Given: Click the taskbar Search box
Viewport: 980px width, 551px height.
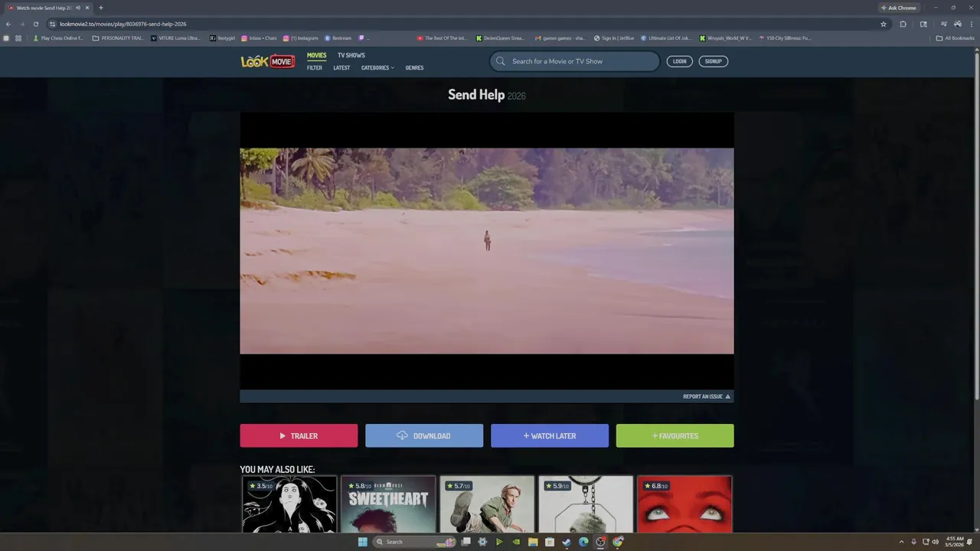Looking at the screenshot, I should click(413, 542).
